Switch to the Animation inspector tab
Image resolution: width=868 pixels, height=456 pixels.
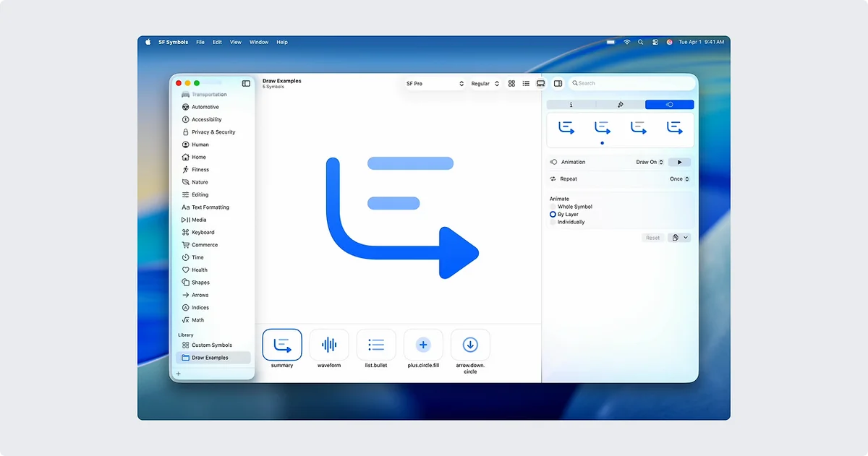pos(669,105)
